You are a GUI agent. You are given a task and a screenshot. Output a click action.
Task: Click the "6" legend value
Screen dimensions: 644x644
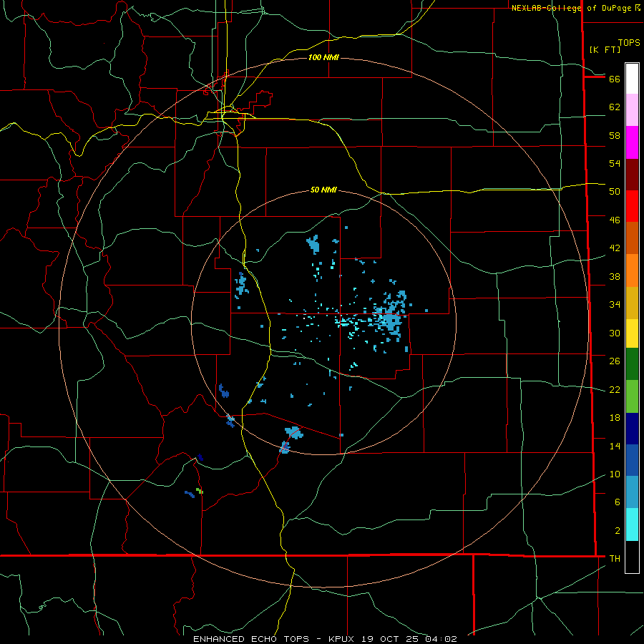point(617,502)
